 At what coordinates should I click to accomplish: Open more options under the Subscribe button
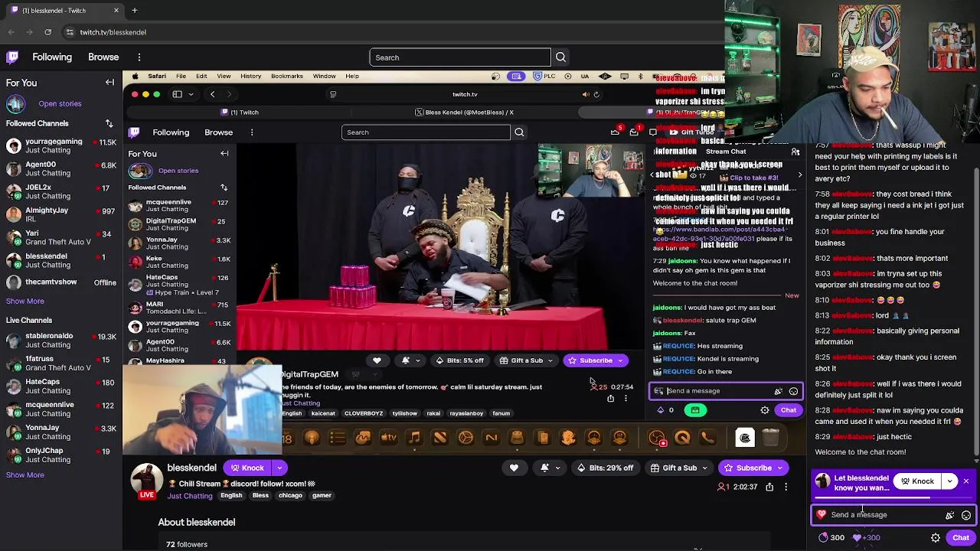click(x=786, y=487)
